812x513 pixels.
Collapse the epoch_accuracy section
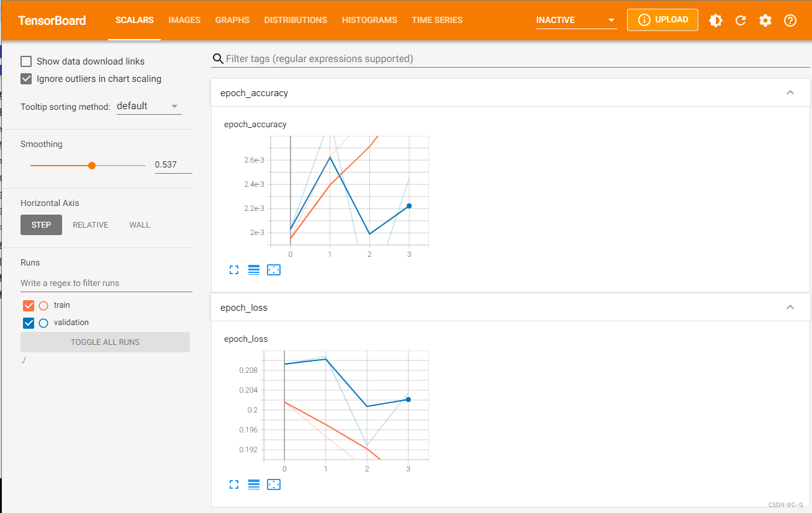(790, 92)
